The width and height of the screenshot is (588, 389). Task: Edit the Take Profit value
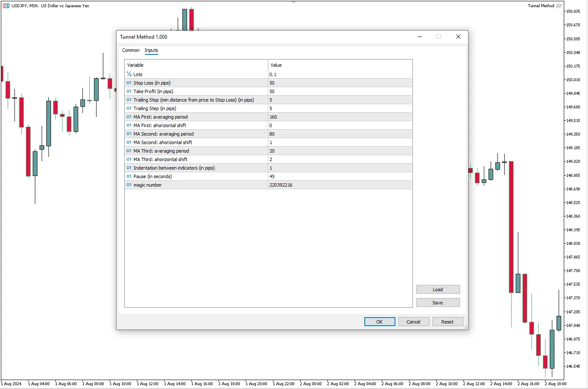[x=340, y=91]
